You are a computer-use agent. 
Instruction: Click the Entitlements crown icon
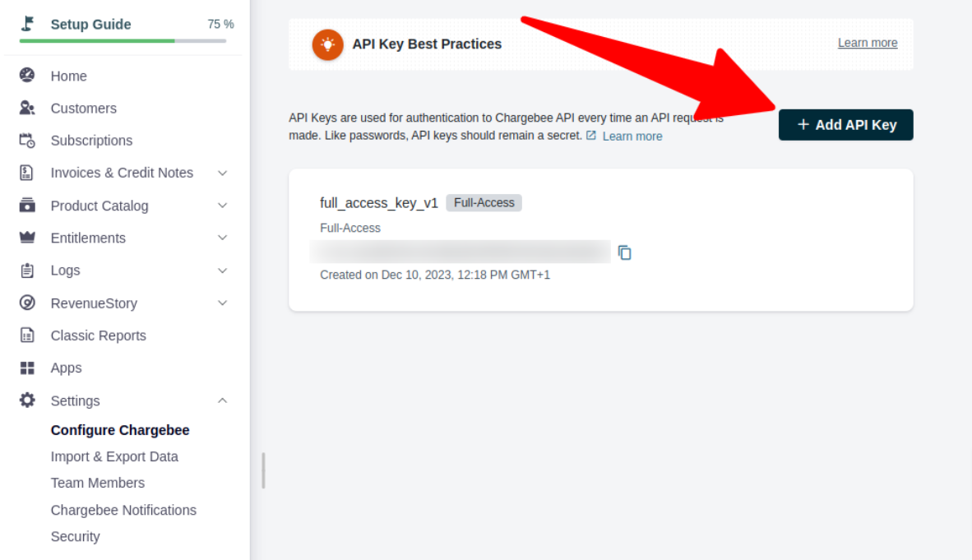[27, 238]
